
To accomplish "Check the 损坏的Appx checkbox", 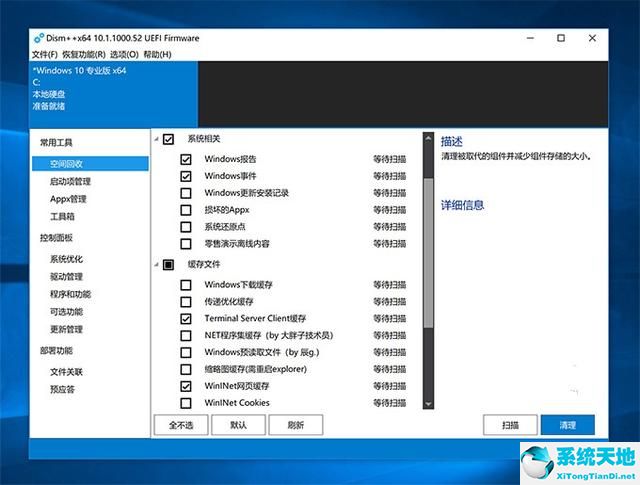I will point(186,210).
